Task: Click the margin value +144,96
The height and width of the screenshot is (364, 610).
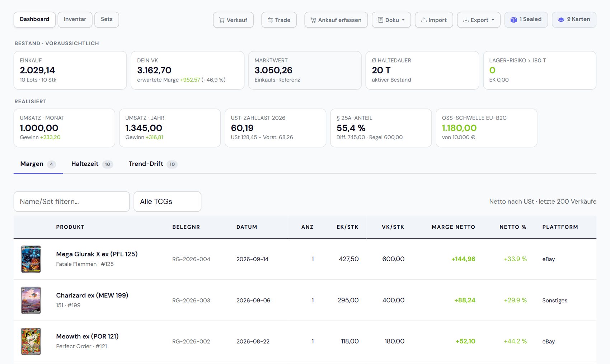Action: pos(463,259)
